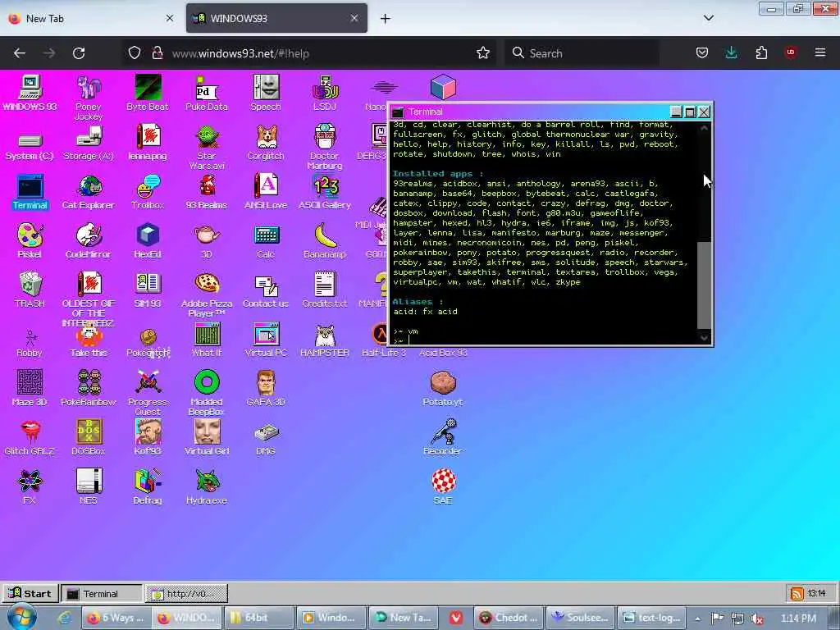Launch Corglitch icon
Screen dimensions: 840x630
click(266, 142)
